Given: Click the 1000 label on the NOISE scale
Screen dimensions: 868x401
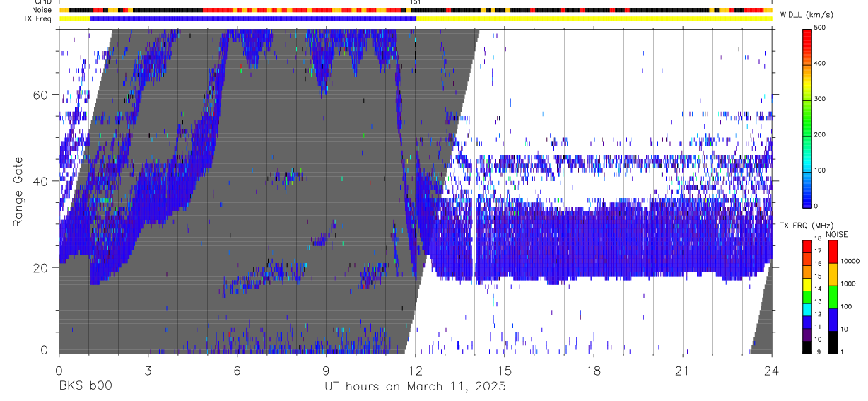Looking at the screenshot, I should pyautogui.click(x=848, y=284).
